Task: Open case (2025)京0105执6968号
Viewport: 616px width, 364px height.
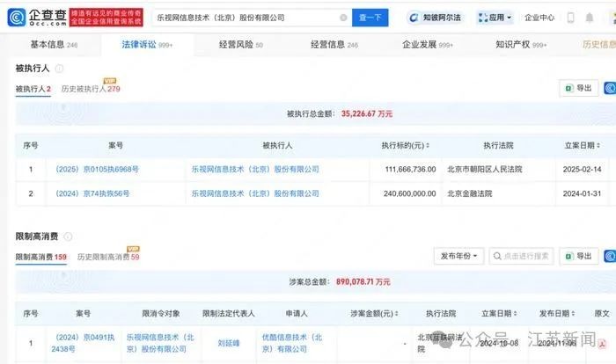Action: [x=97, y=169]
